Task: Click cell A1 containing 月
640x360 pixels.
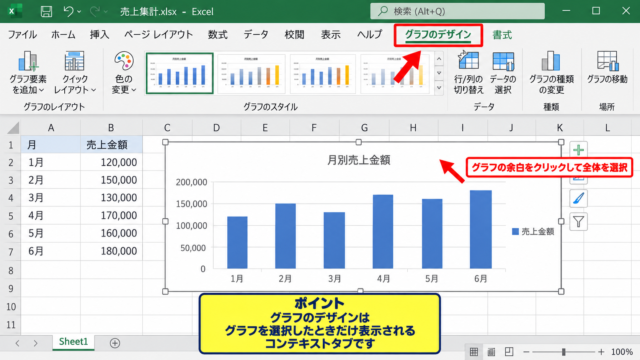Action: 51,144
